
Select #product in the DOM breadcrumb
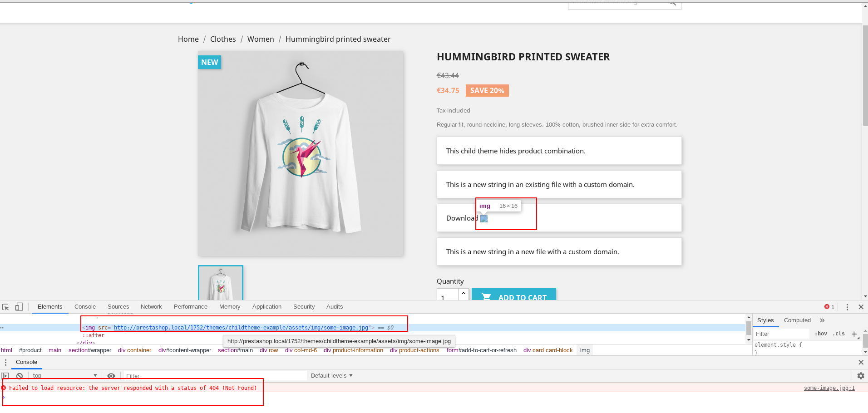tap(30, 350)
